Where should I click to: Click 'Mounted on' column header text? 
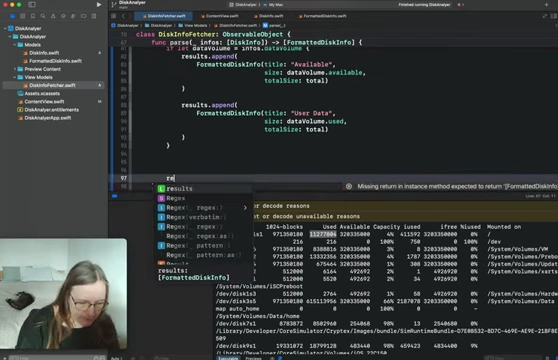[x=504, y=227]
